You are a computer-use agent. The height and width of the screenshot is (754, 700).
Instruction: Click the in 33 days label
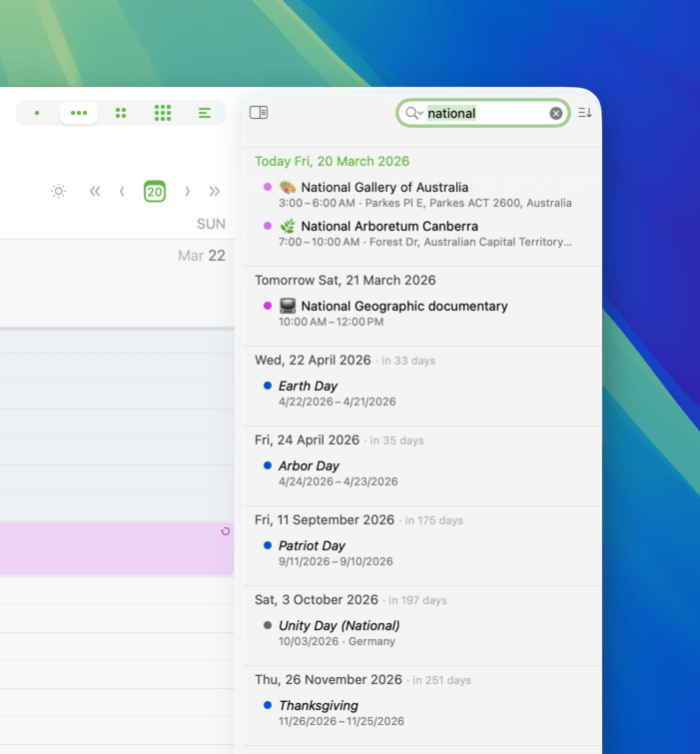(x=408, y=361)
